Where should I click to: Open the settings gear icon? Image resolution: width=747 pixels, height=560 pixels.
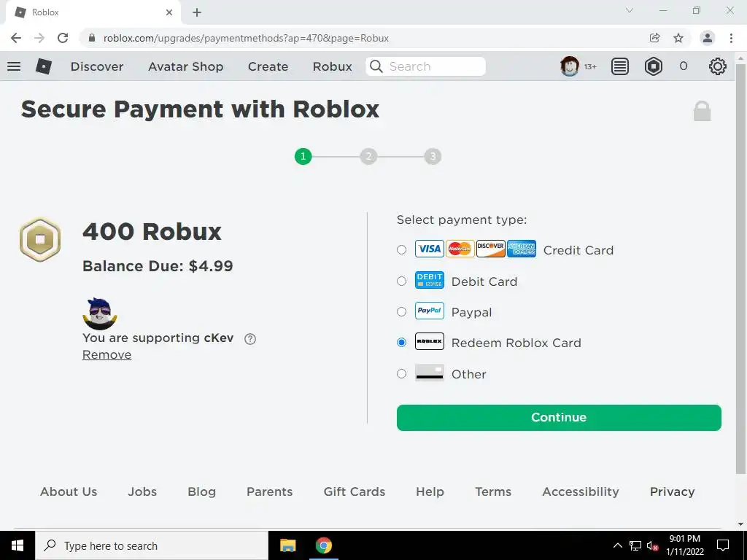click(x=718, y=66)
